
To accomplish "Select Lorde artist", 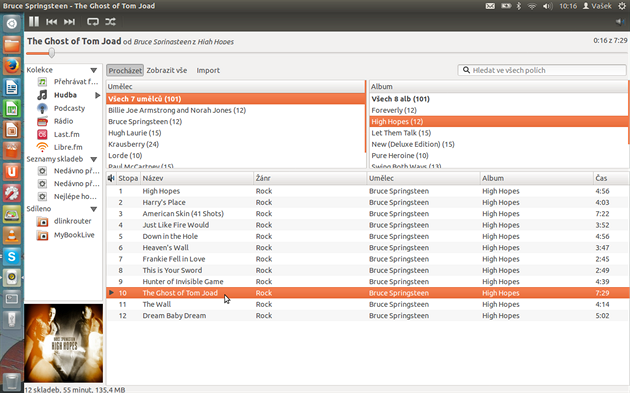I will tap(235, 155).
